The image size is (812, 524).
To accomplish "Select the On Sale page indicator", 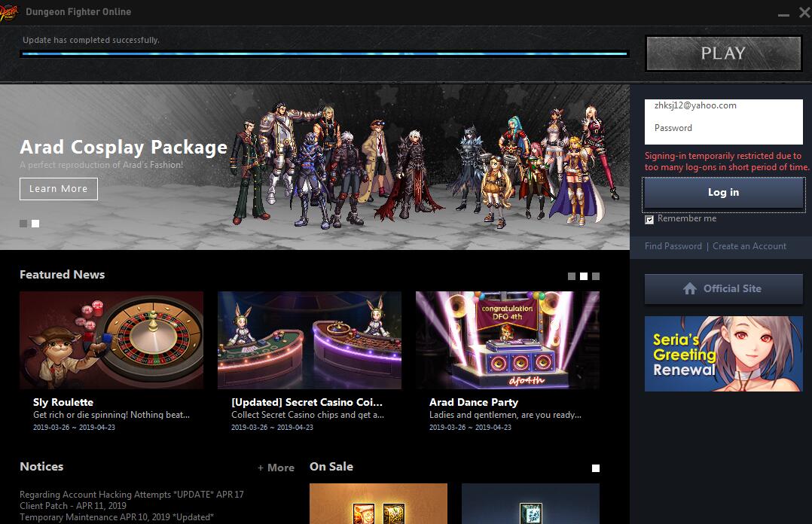I will pyautogui.click(x=596, y=468).
